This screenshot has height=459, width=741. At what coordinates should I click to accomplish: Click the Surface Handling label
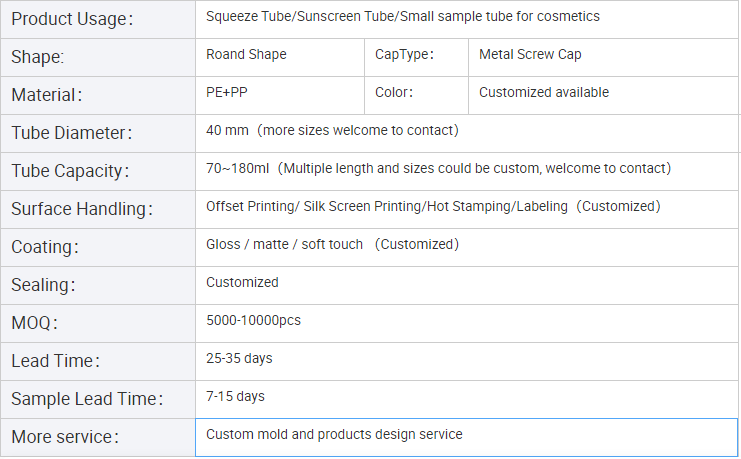tap(81, 209)
